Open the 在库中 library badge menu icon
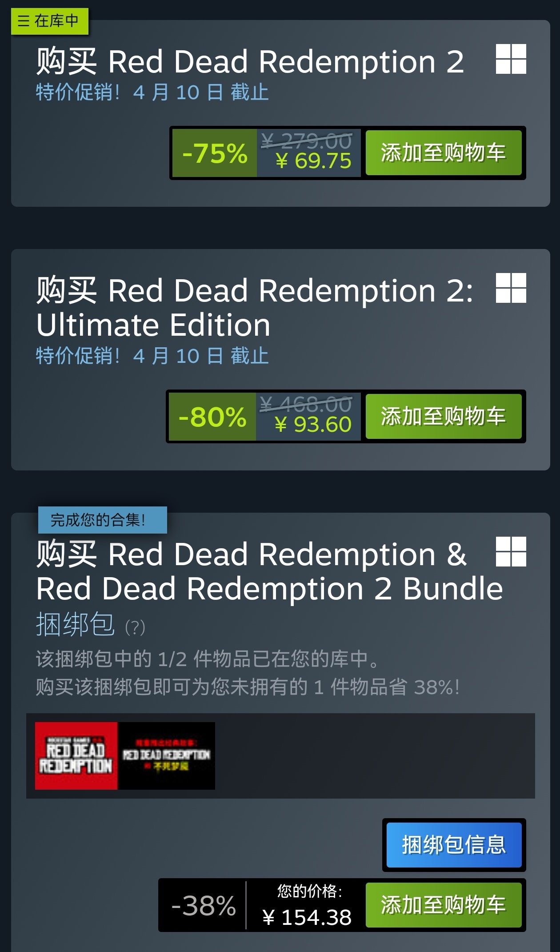Image resolution: width=560 pixels, height=952 pixels. click(x=24, y=21)
